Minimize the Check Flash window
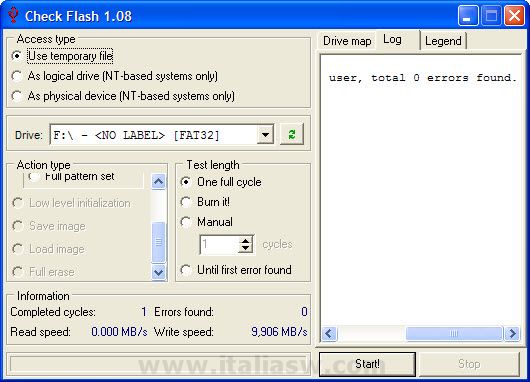This screenshot has height=382, width=530. coord(468,16)
